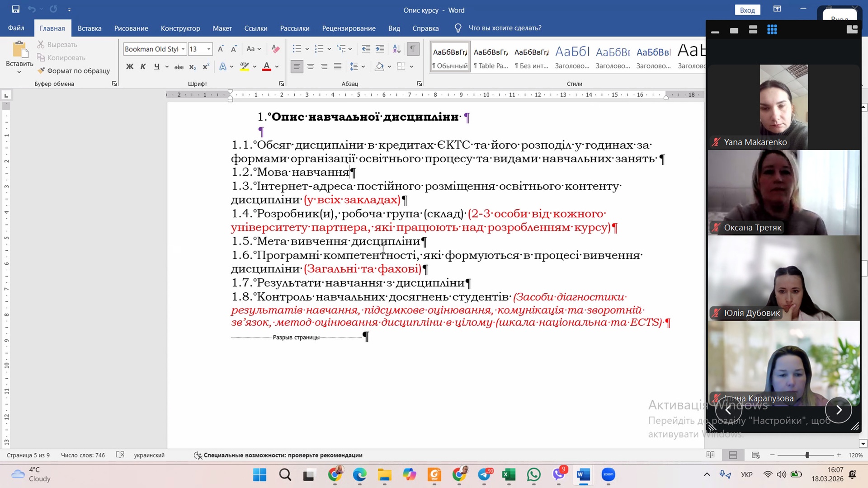Click the Sort paragraphs icon

tap(396, 49)
